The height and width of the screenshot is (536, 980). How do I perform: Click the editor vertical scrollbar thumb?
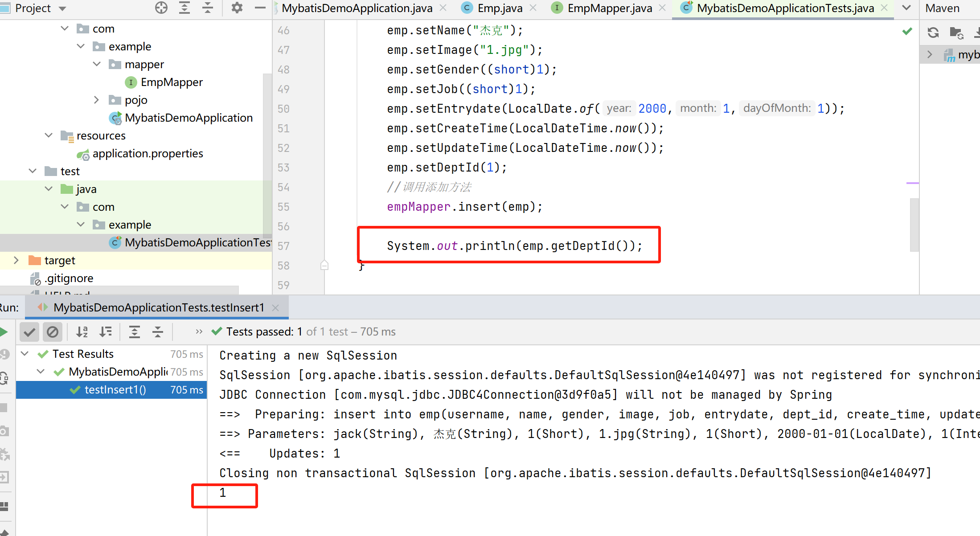[x=914, y=225]
